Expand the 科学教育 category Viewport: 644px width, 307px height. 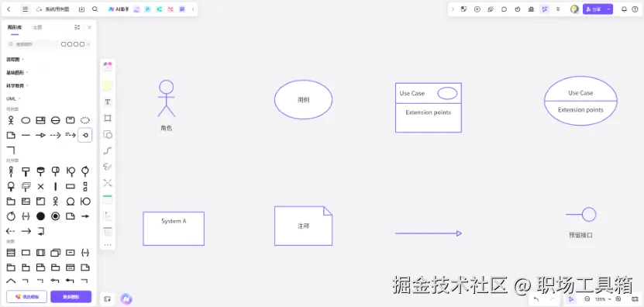click(17, 85)
